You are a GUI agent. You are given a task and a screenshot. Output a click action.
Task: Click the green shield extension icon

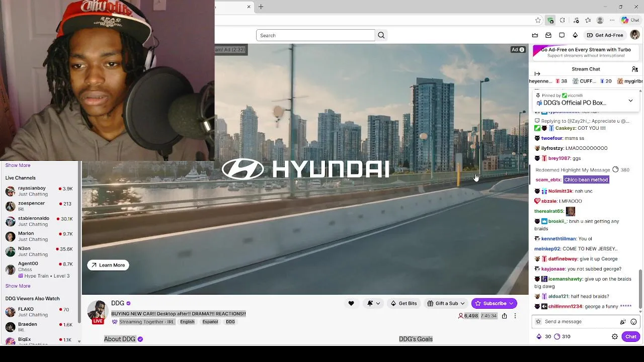pyautogui.click(x=550, y=21)
